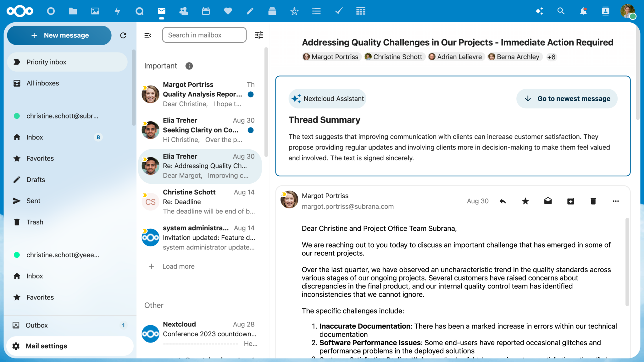Open the Tasks app via checkmark icon
Screen dimensions: 644x362
[x=338, y=11]
